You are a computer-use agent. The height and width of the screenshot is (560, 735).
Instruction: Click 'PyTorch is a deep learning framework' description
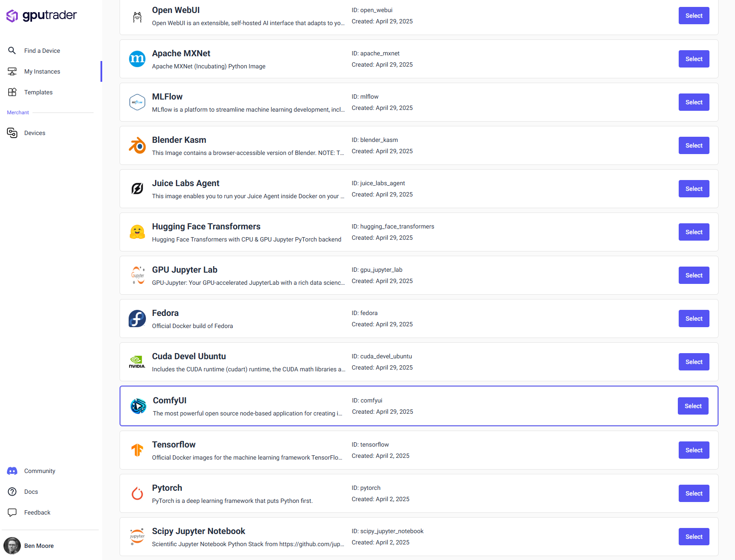pos(232,501)
